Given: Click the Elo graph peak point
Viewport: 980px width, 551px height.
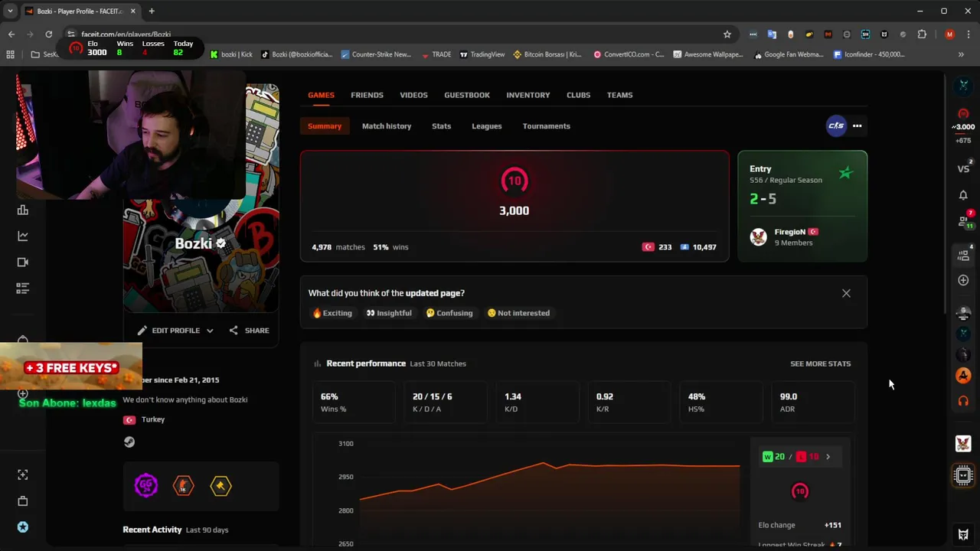Looking at the screenshot, I should pos(544,462).
